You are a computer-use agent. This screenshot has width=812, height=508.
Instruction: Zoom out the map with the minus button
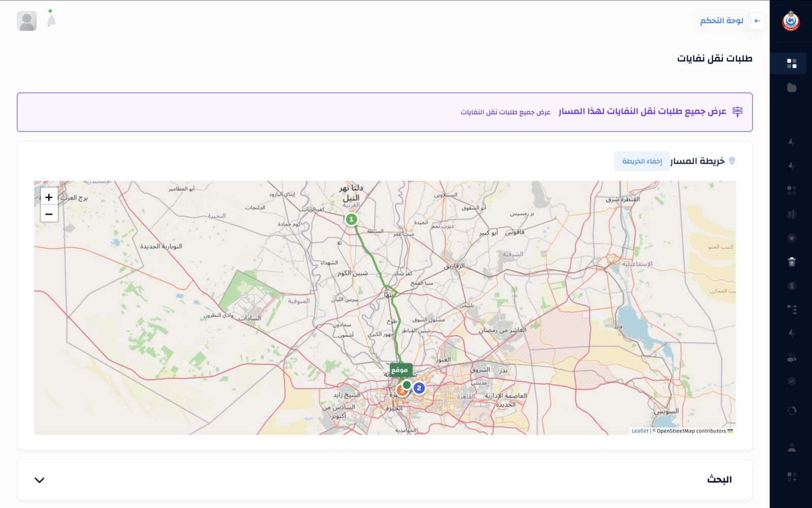click(49, 214)
